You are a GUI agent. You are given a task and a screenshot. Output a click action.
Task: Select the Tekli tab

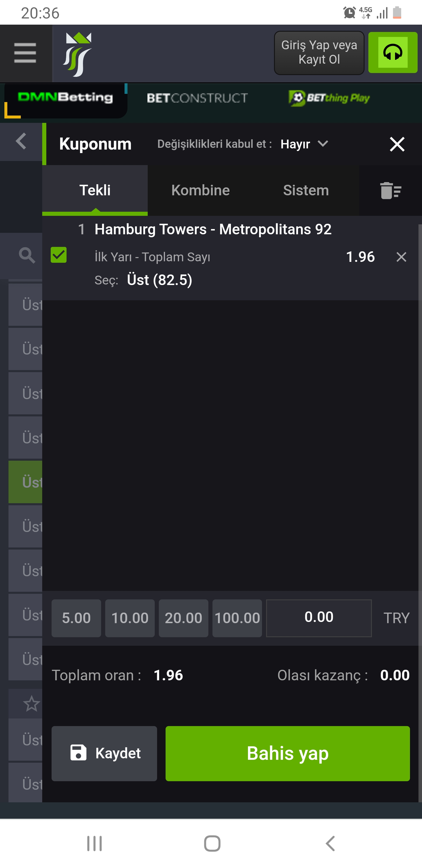click(x=95, y=190)
